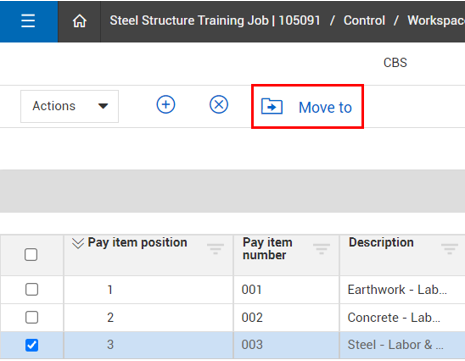Click the Move to folder icon
Viewport: 465px width, 361px height.
[x=272, y=106]
